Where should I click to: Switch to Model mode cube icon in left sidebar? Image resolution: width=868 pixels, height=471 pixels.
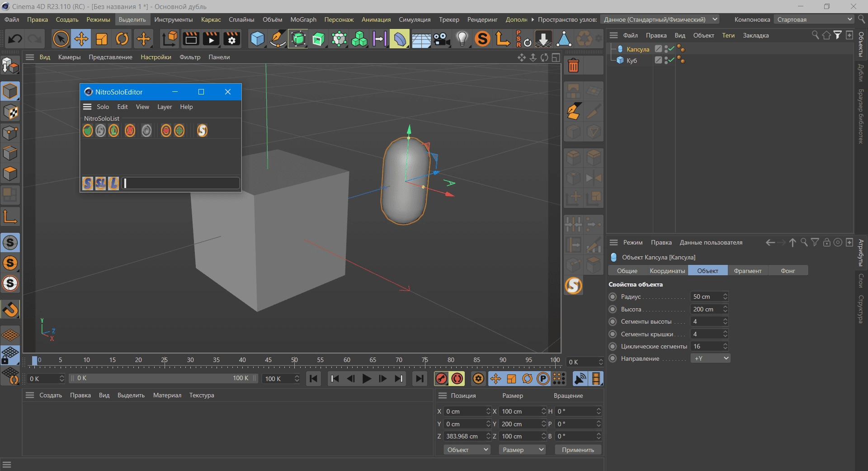10,91
